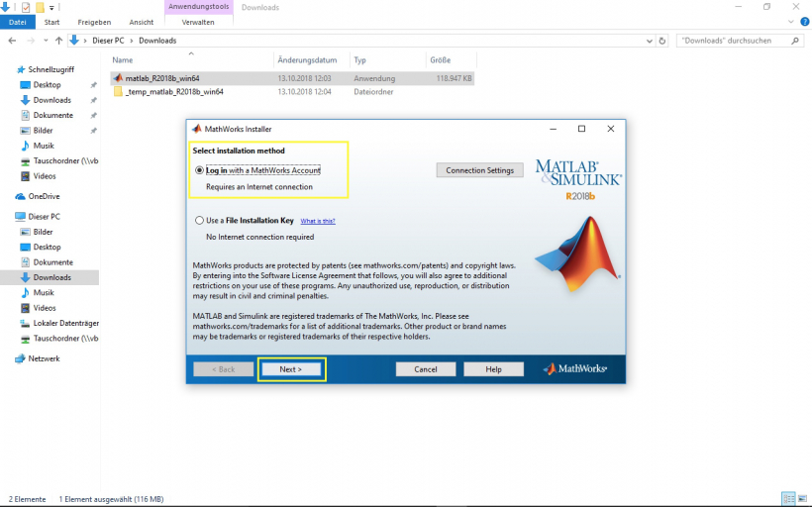Open pinned Downloads under Schnellzugriff
This screenshot has width=812, height=507.
point(51,100)
